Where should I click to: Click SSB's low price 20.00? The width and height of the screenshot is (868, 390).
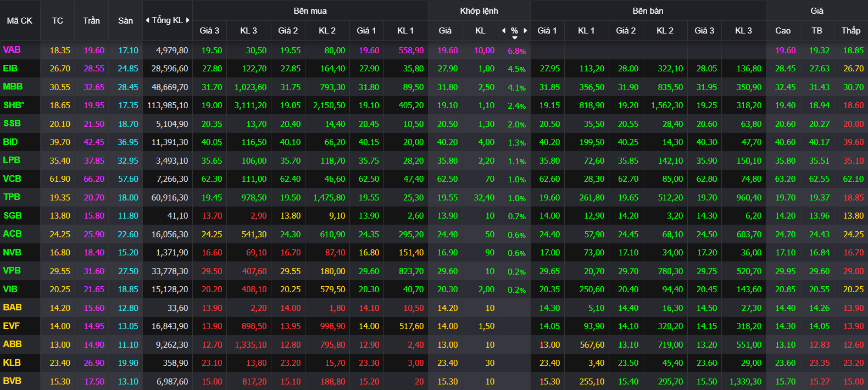853,124
